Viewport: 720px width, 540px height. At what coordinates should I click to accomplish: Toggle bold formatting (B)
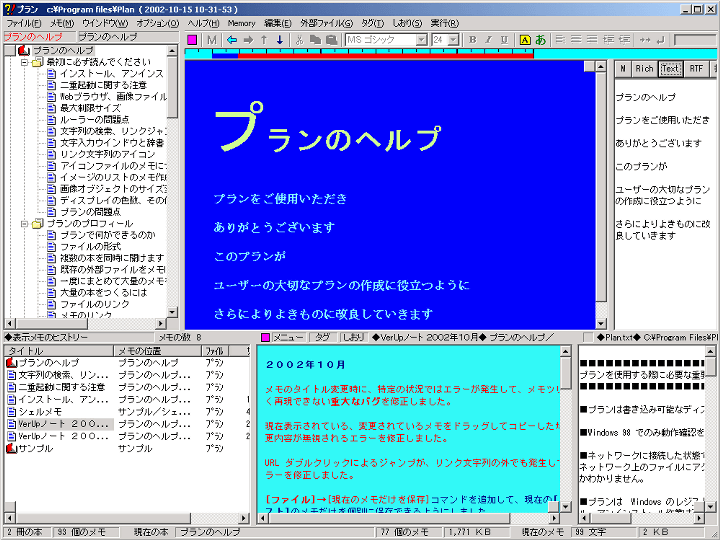tap(472, 40)
